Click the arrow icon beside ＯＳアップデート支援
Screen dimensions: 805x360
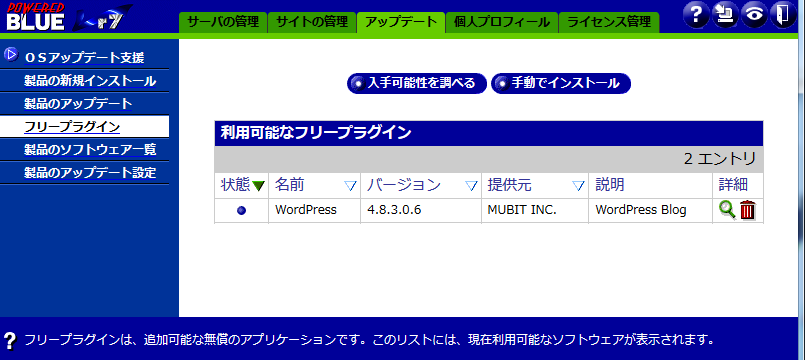click(x=11, y=55)
